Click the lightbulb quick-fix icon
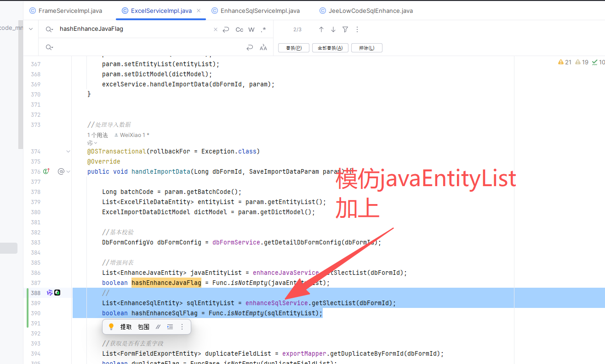Screen dimensions: 605x364 click(x=111, y=327)
